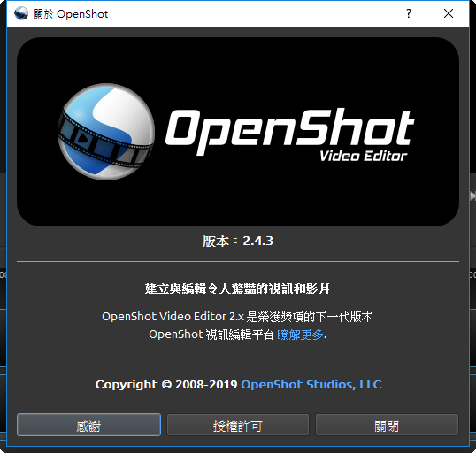Image resolution: width=476 pixels, height=453 pixels.
Task: Click the version 2.4.3 label
Action: point(238,241)
